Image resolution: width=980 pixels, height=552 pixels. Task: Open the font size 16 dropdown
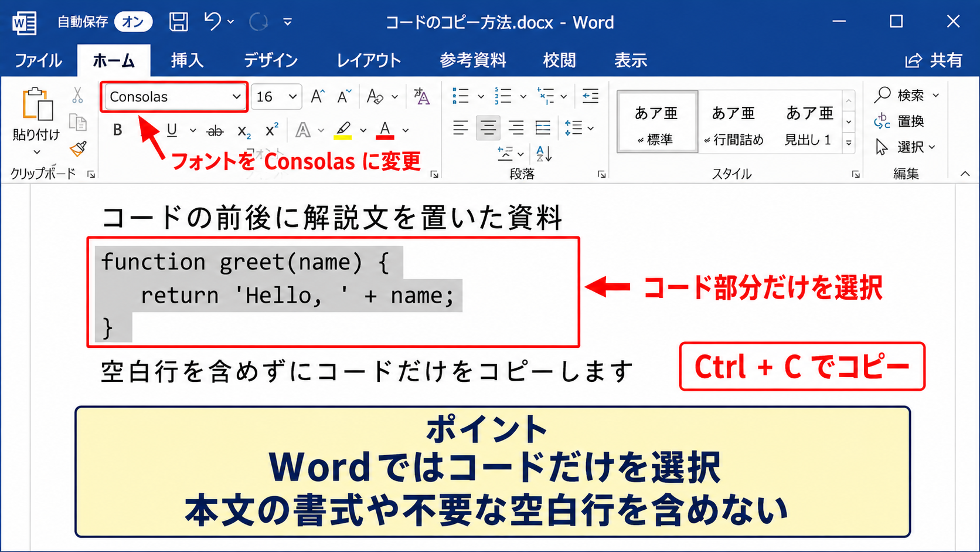click(x=292, y=97)
